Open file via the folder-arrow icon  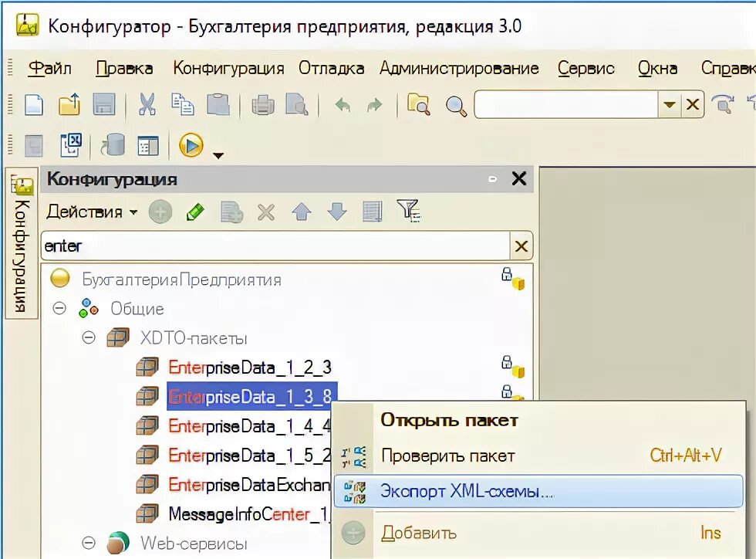click(69, 105)
